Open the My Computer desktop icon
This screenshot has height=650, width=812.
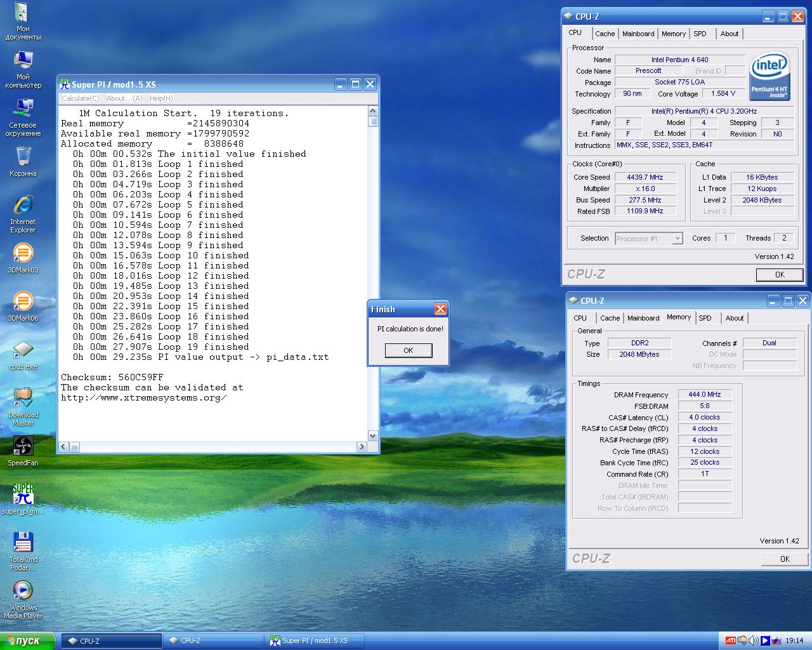pyautogui.click(x=23, y=69)
